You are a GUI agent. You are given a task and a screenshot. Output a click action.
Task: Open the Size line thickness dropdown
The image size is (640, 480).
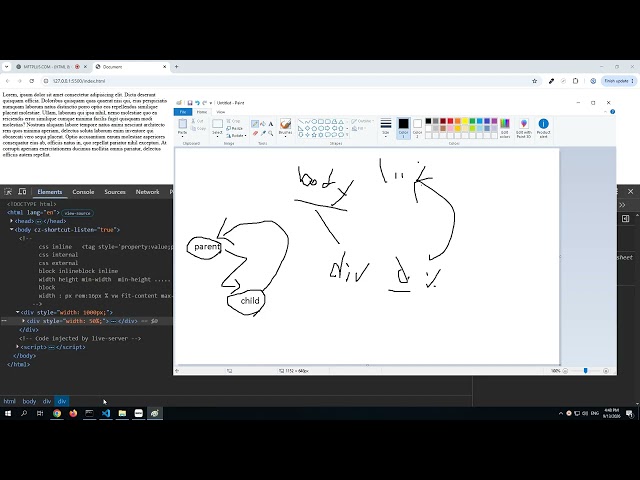click(x=386, y=127)
